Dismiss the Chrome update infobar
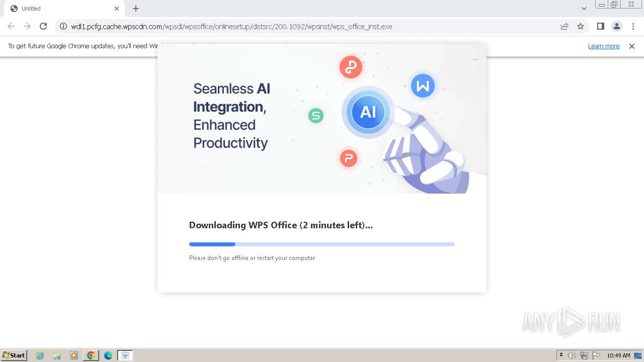The height and width of the screenshot is (362, 644). coord(632,46)
